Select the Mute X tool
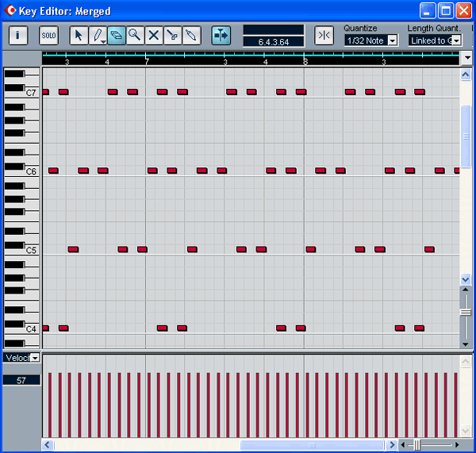This screenshot has width=476, height=453. (154, 36)
